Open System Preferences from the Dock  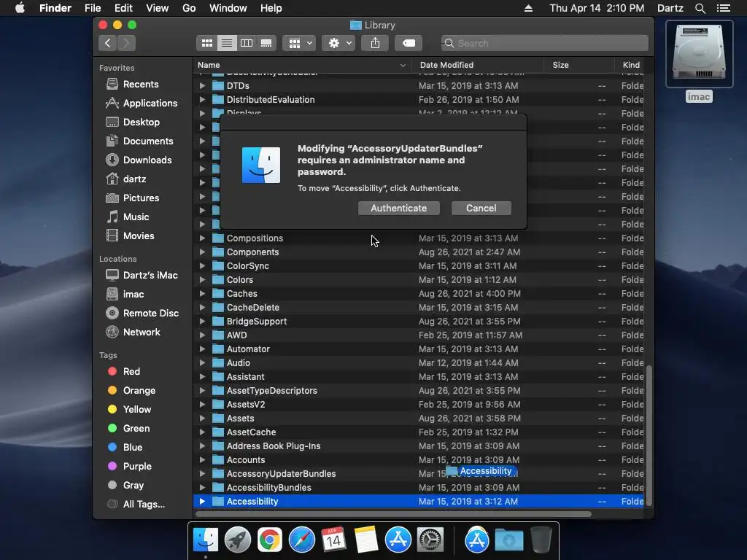430,540
